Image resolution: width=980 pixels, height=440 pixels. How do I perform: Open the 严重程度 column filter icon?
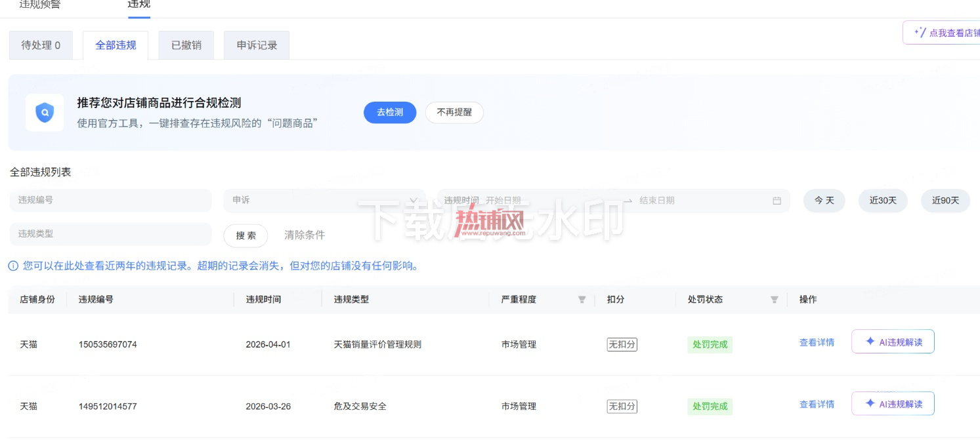pos(582,300)
